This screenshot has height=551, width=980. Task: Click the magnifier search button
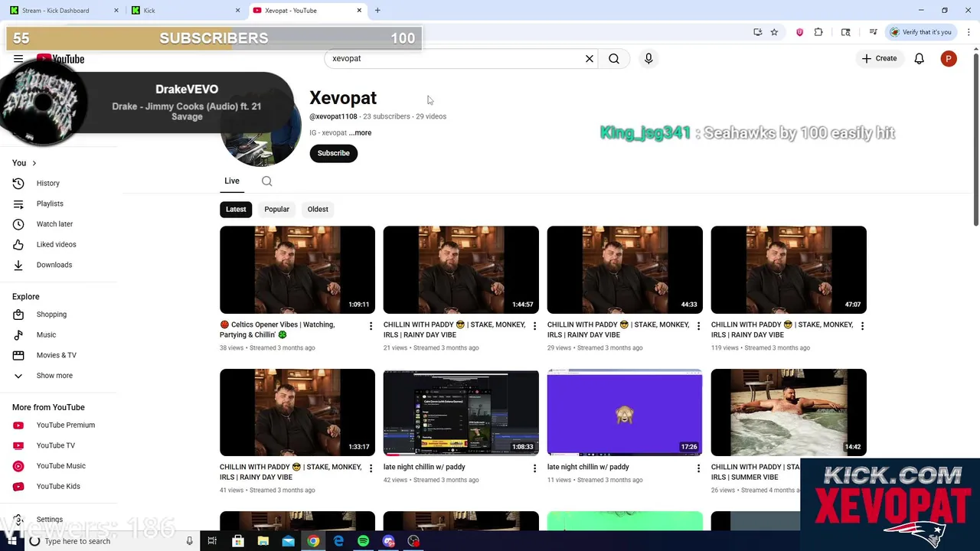(x=614, y=59)
